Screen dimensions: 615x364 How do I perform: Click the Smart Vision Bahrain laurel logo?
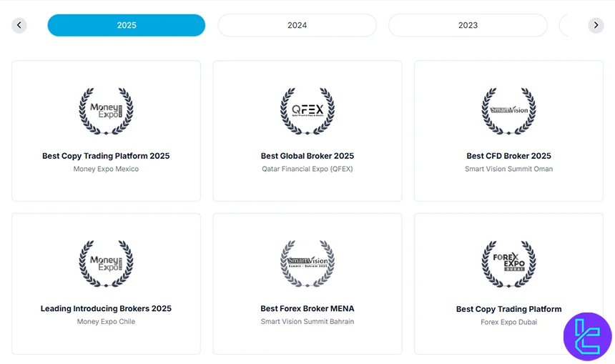coord(307,264)
